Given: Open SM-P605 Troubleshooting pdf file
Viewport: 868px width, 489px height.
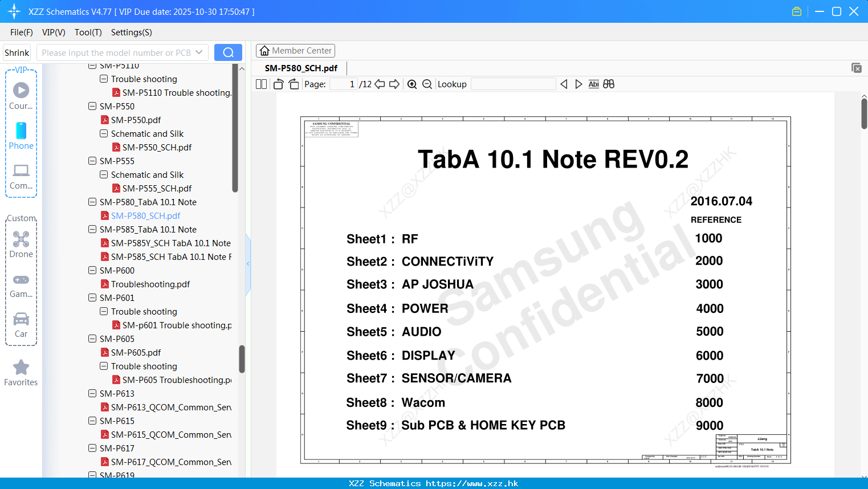Looking at the screenshot, I should 177,380.
